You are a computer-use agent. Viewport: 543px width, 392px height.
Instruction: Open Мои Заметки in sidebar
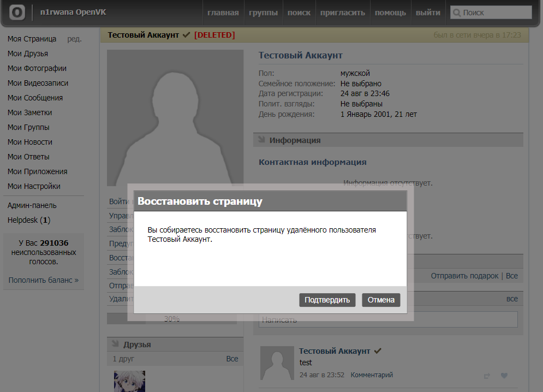click(x=30, y=112)
